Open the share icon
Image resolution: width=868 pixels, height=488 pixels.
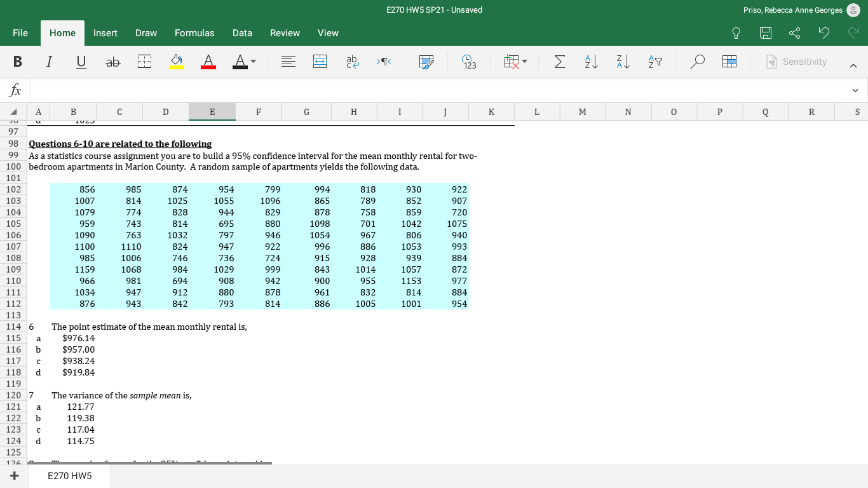(794, 33)
